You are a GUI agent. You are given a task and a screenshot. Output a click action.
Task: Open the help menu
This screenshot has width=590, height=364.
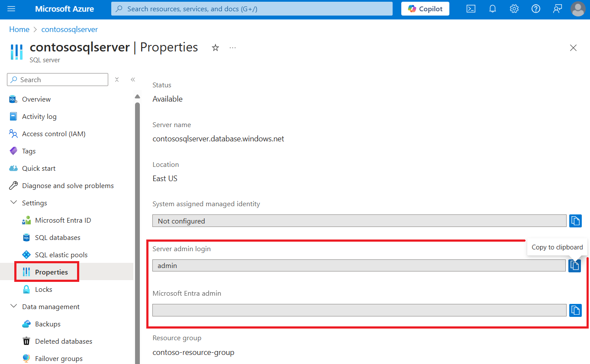[x=535, y=9]
